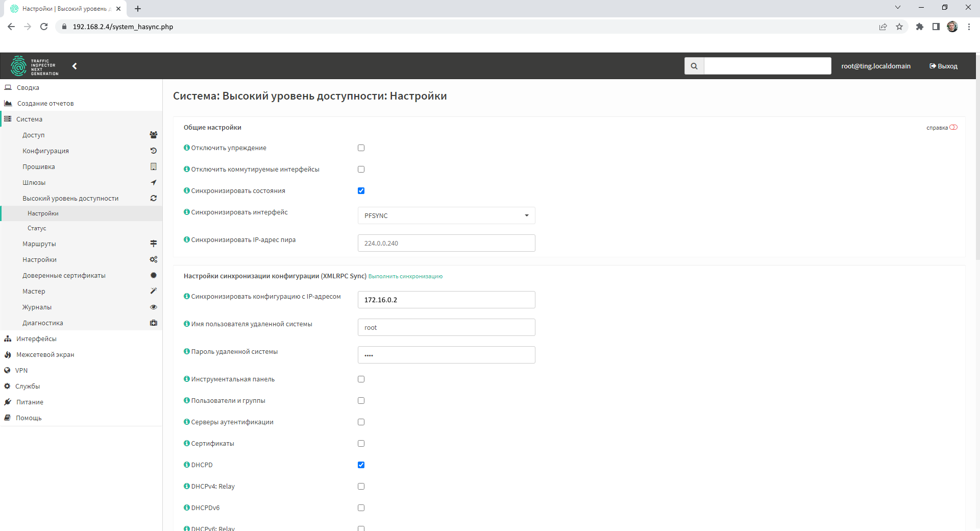The height and width of the screenshot is (531, 980).
Task: Expand the Межсетевой экран menu section
Action: click(x=45, y=354)
